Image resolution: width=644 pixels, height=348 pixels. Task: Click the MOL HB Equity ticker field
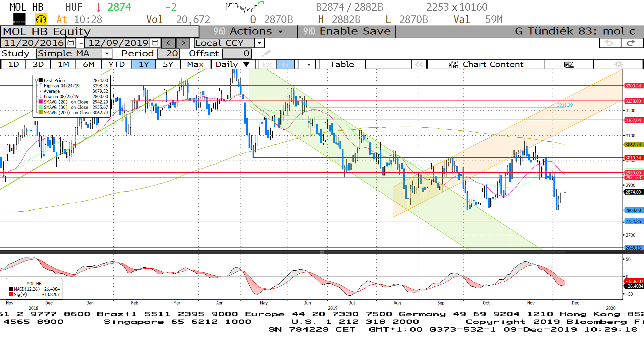100,31
